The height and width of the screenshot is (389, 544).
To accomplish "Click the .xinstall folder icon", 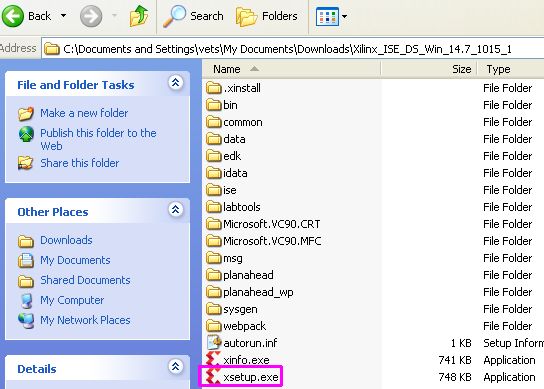I will click(x=213, y=87).
